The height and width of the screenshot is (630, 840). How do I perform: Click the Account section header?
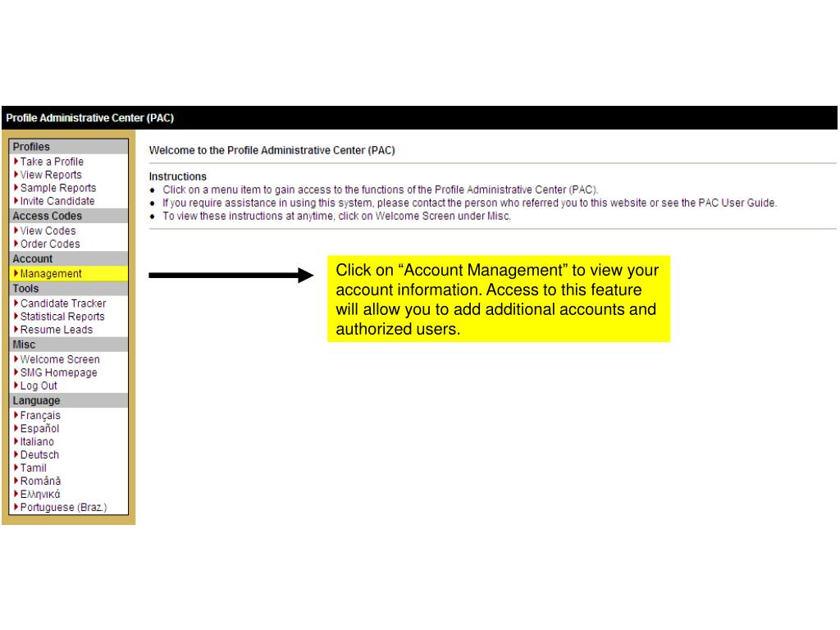[69, 258]
